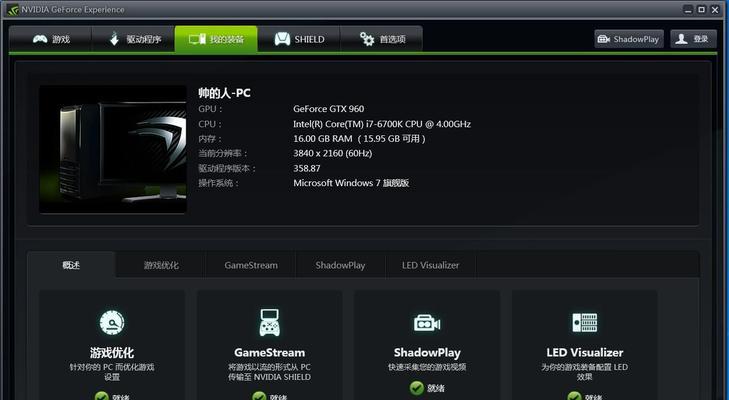Click the download arrow driver icon

[114, 39]
